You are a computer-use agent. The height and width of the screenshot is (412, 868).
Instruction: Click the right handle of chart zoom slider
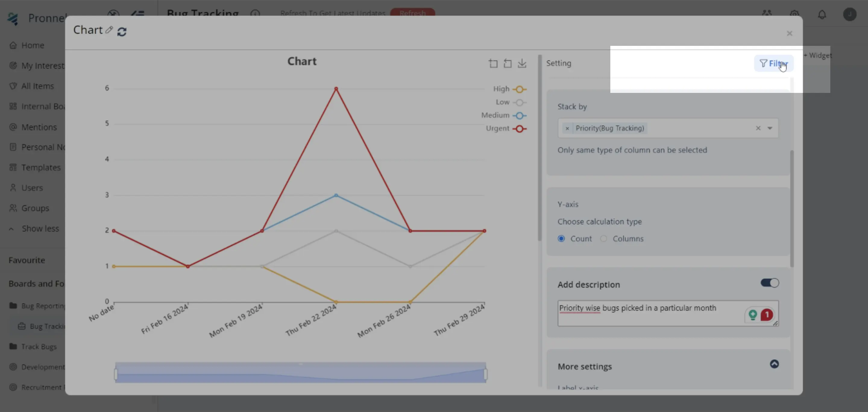(x=486, y=374)
